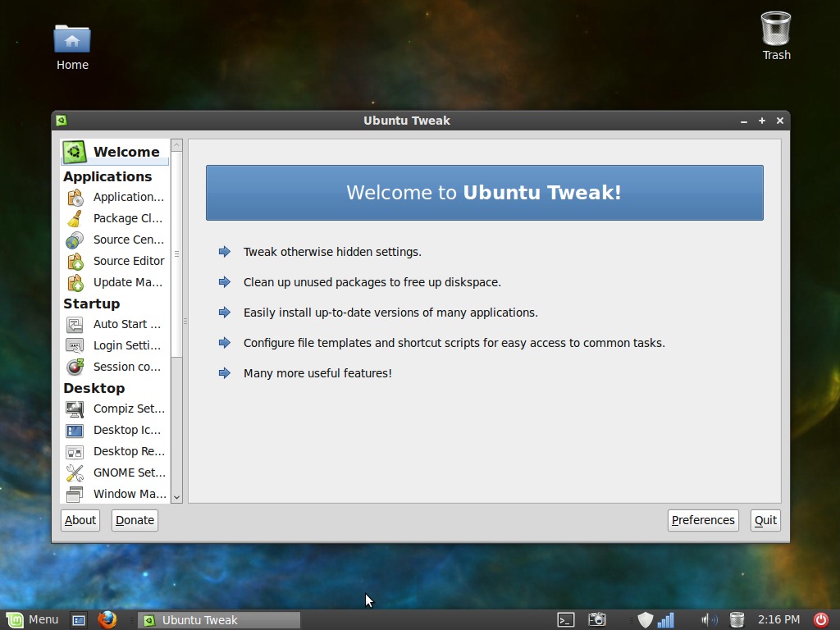Click 'Configure file templates' text line

coord(454,343)
